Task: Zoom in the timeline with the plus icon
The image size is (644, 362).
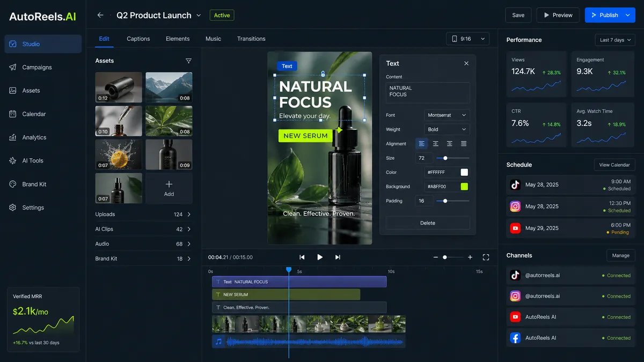Action: click(x=470, y=257)
